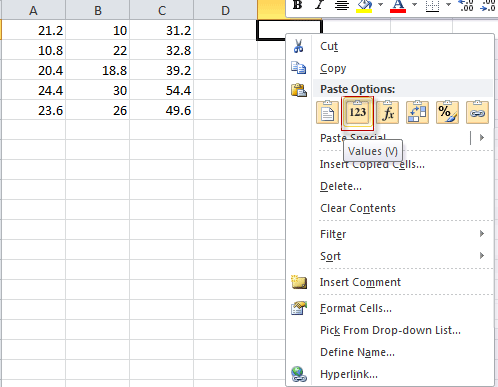Click the Copy pages icon

[x=299, y=68]
